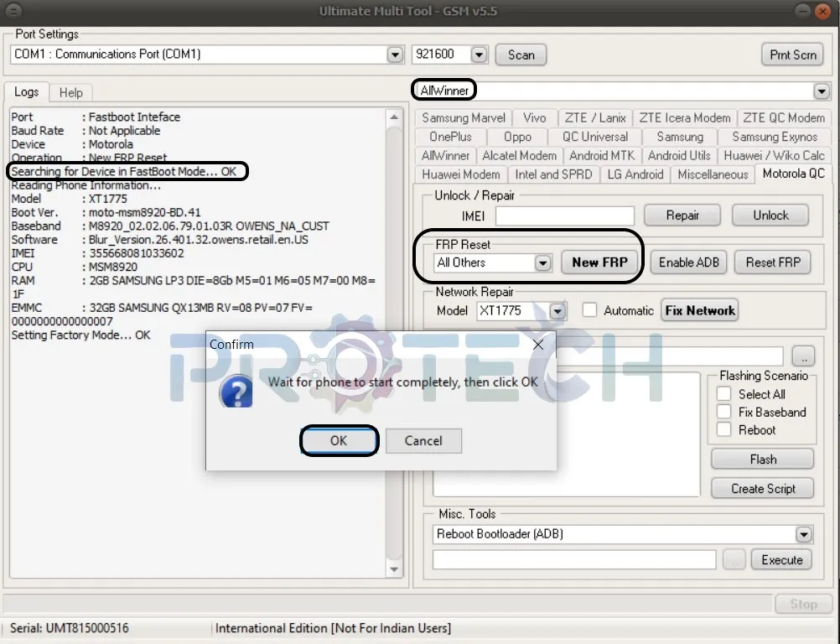Toggle the Reboot checkbox
The image size is (840, 644).
click(723, 429)
